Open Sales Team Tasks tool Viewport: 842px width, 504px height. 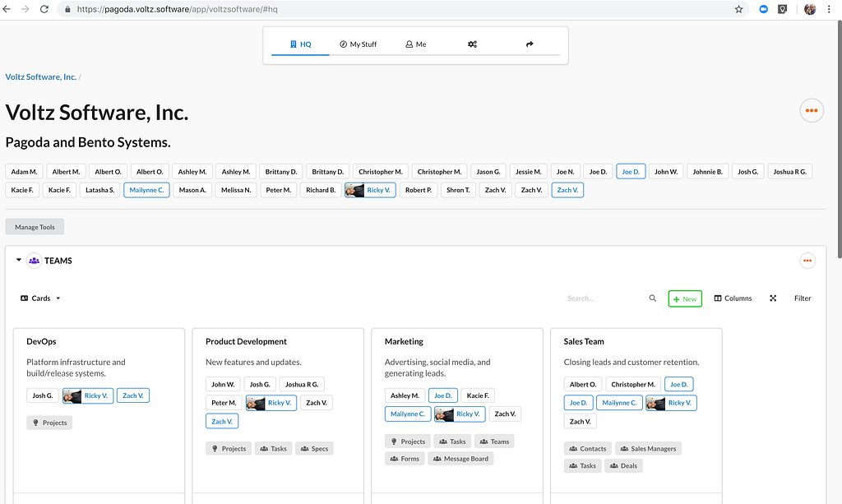click(x=583, y=466)
